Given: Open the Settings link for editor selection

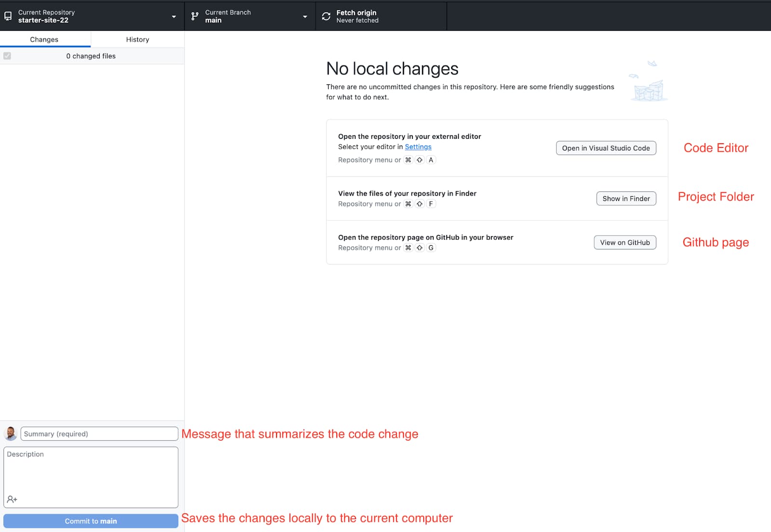Looking at the screenshot, I should tap(418, 147).
